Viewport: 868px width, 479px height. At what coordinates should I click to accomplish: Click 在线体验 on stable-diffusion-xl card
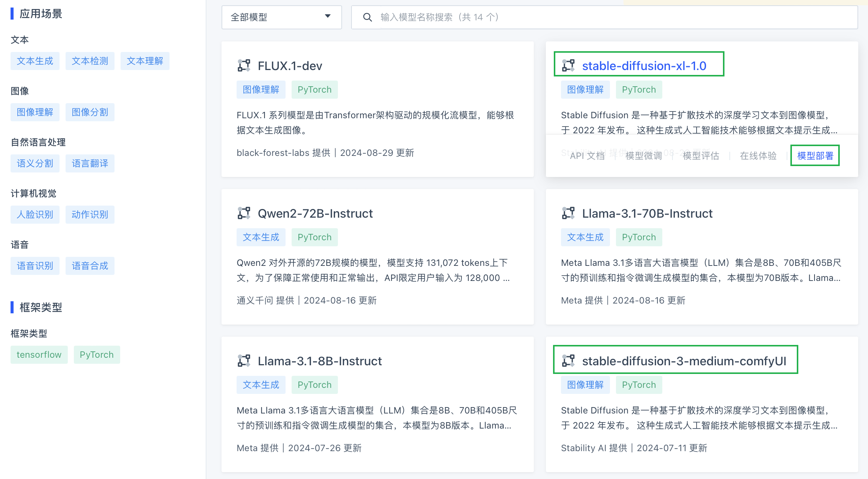point(758,156)
